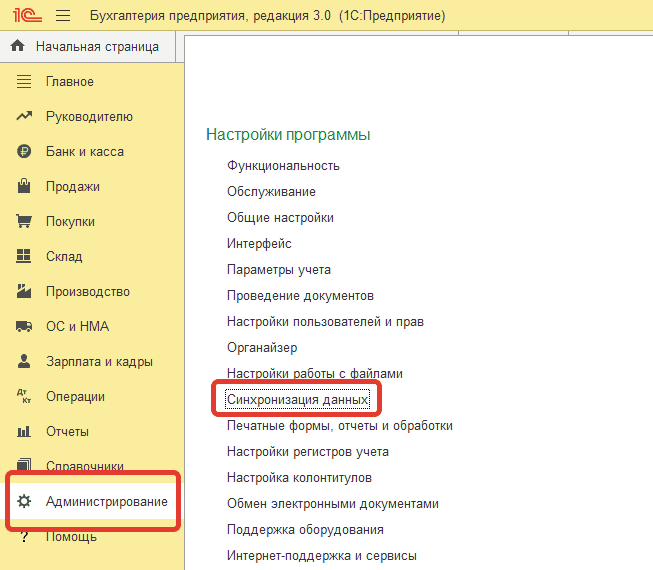Open Проведение документов settings
This screenshot has height=570, width=653.
tap(300, 296)
